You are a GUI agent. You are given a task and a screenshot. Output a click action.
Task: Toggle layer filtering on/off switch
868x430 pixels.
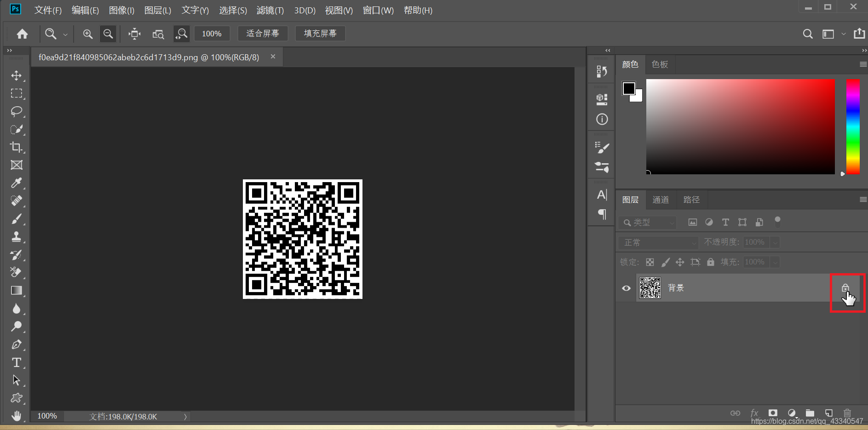click(x=777, y=222)
